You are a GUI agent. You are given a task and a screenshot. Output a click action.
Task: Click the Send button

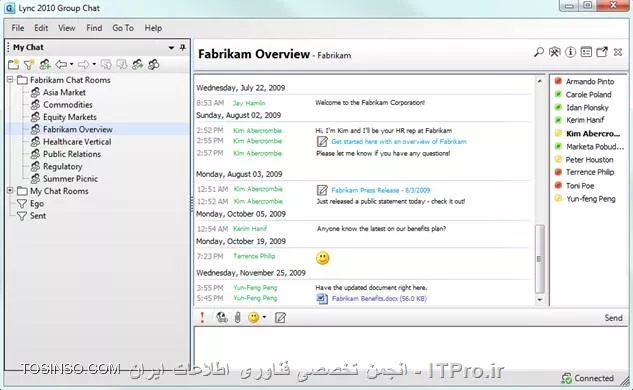pos(613,318)
